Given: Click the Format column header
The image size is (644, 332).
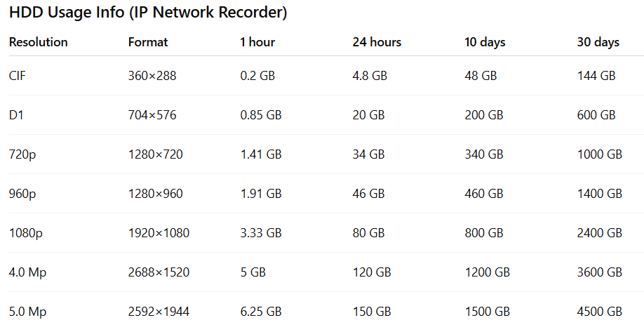Looking at the screenshot, I should point(148,42).
